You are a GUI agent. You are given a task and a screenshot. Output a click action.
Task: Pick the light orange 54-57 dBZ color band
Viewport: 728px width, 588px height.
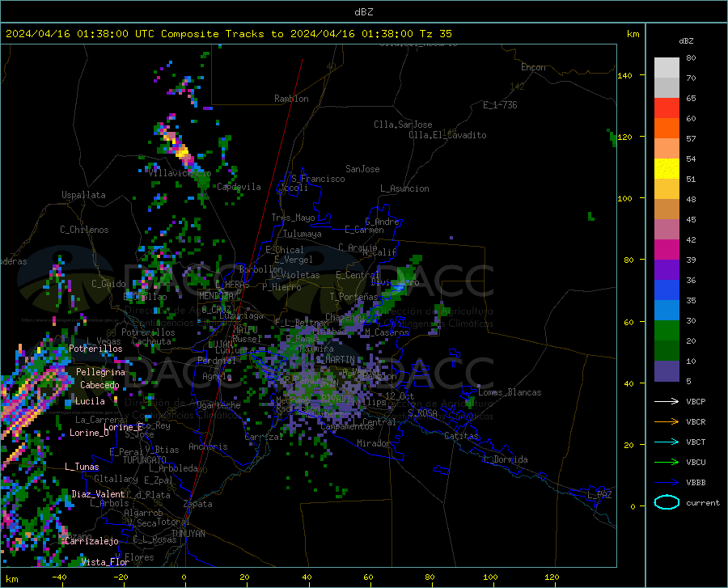[667, 149]
